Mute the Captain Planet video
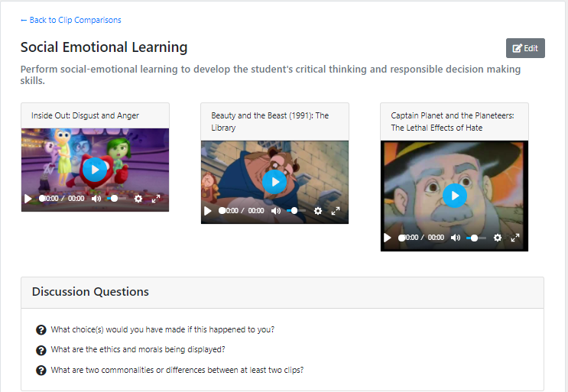 [456, 238]
